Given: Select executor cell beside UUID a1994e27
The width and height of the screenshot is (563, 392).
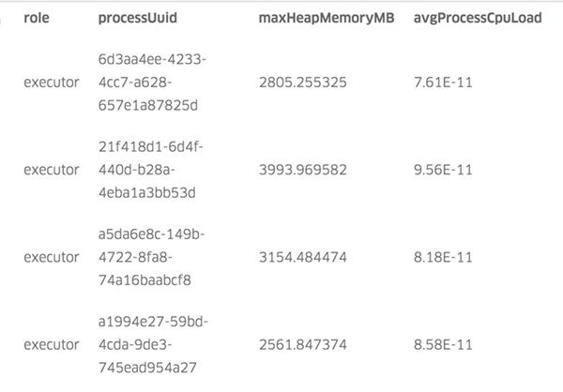Looking at the screenshot, I should tap(51, 344).
